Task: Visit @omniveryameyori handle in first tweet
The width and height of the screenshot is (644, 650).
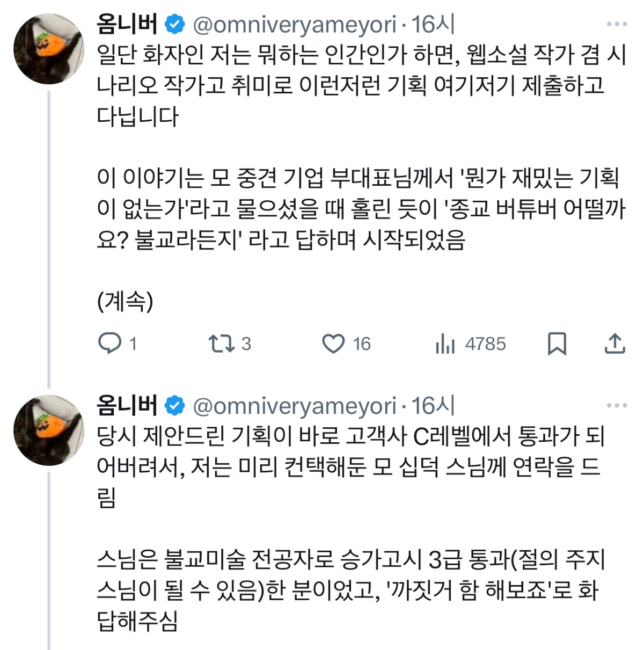Action: [x=295, y=25]
